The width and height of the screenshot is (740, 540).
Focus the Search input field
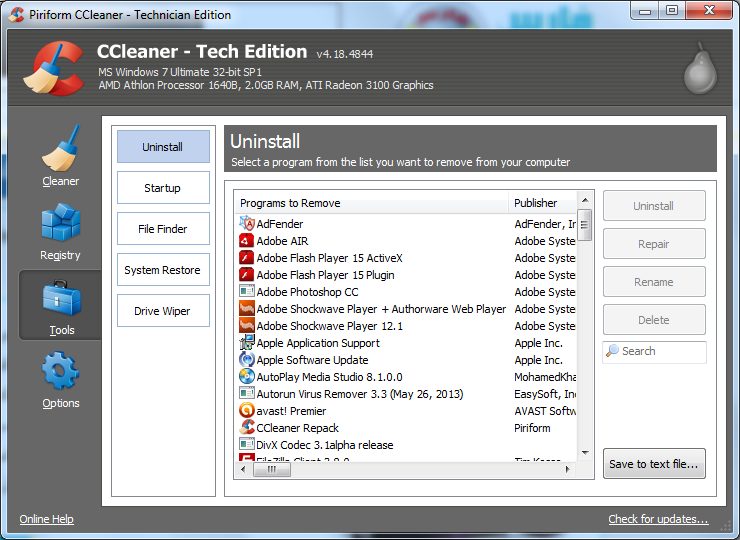pos(654,352)
